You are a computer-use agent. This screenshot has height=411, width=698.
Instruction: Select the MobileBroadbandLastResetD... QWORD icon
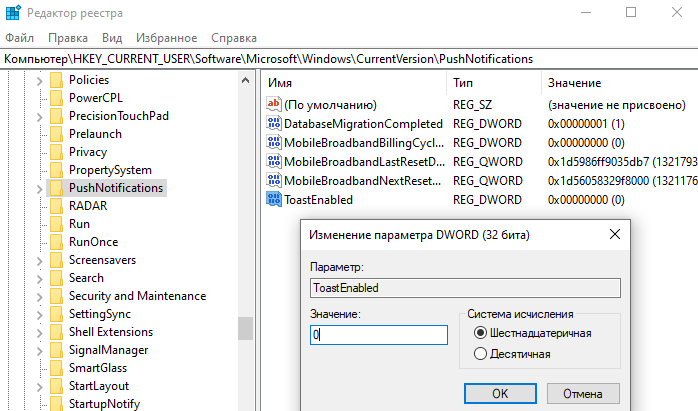[274, 161]
